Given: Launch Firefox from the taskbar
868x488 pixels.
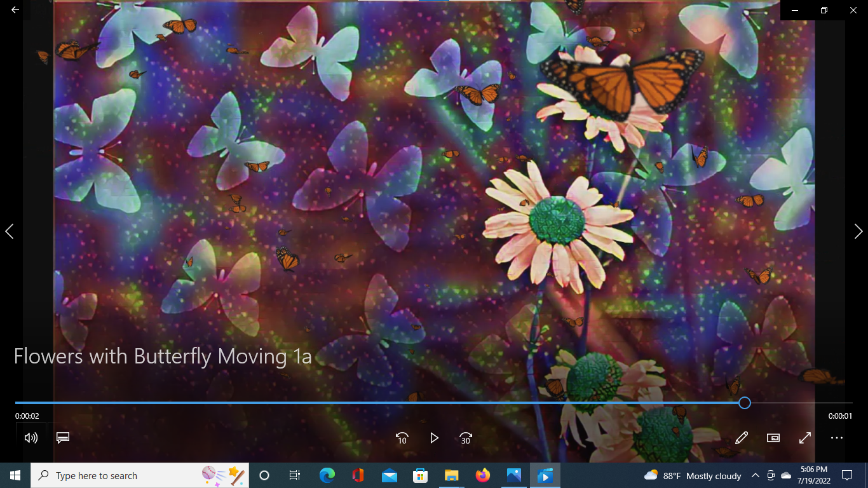Looking at the screenshot, I should (x=482, y=475).
